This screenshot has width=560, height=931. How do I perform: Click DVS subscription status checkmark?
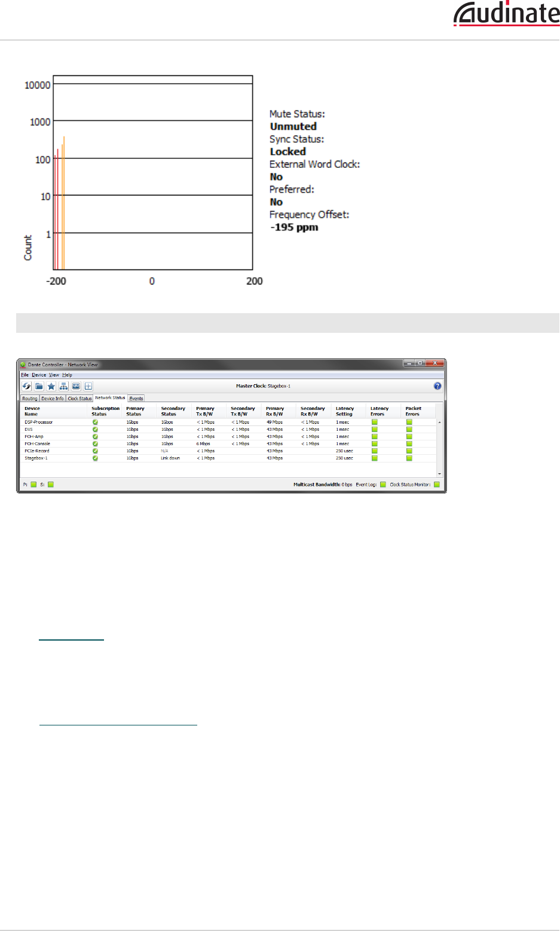(95, 429)
